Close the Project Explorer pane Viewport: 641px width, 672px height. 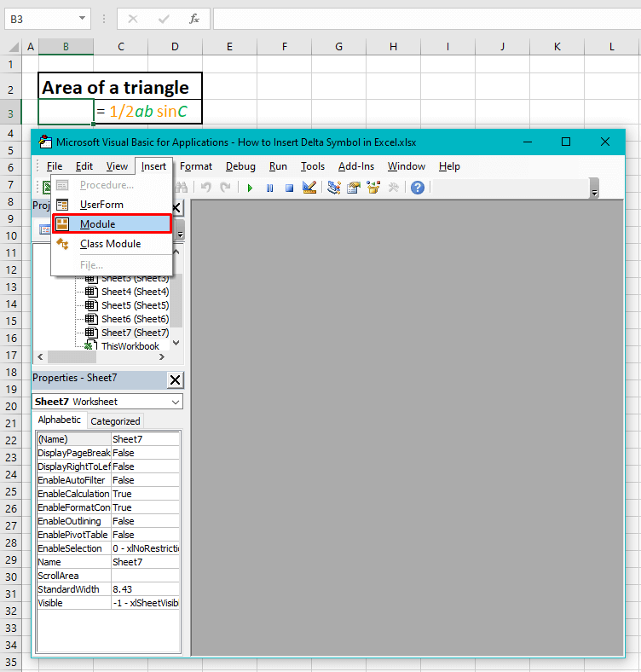[177, 208]
